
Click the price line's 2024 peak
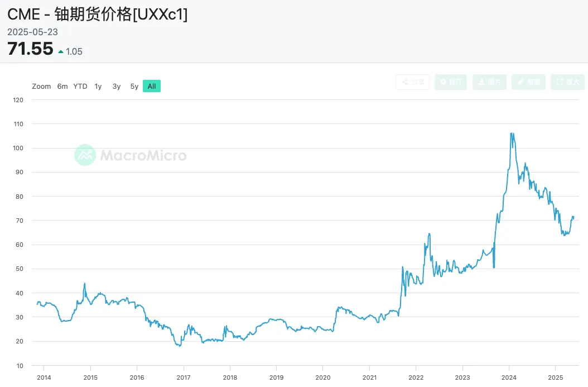(512, 133)
